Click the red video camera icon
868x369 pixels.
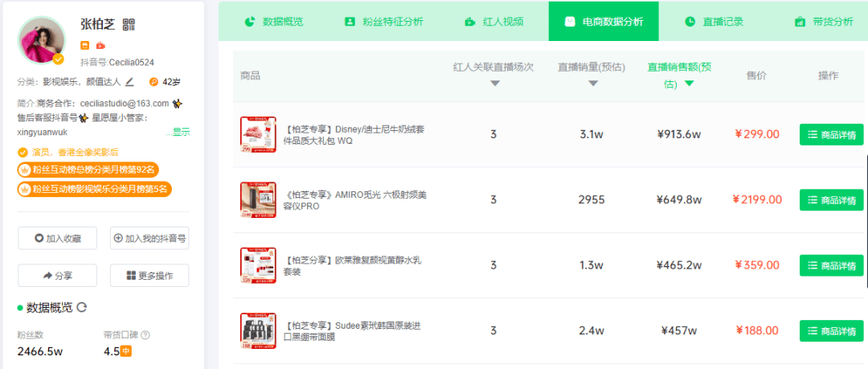(x=100, y=46)
